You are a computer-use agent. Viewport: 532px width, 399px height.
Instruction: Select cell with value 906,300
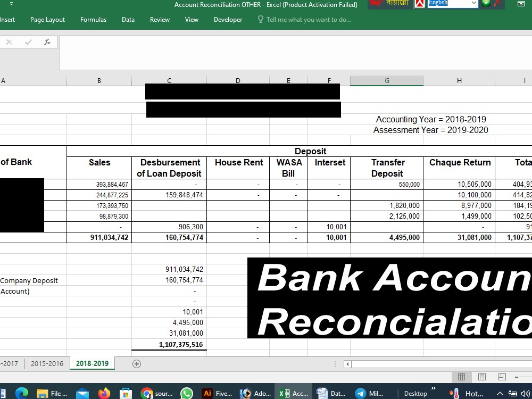coord(169,227)
